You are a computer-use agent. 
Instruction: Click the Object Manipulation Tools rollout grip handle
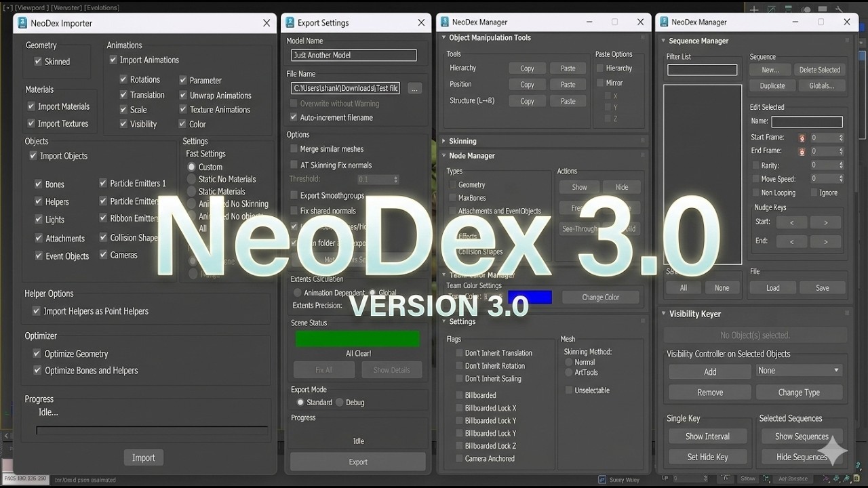[643, 38]
